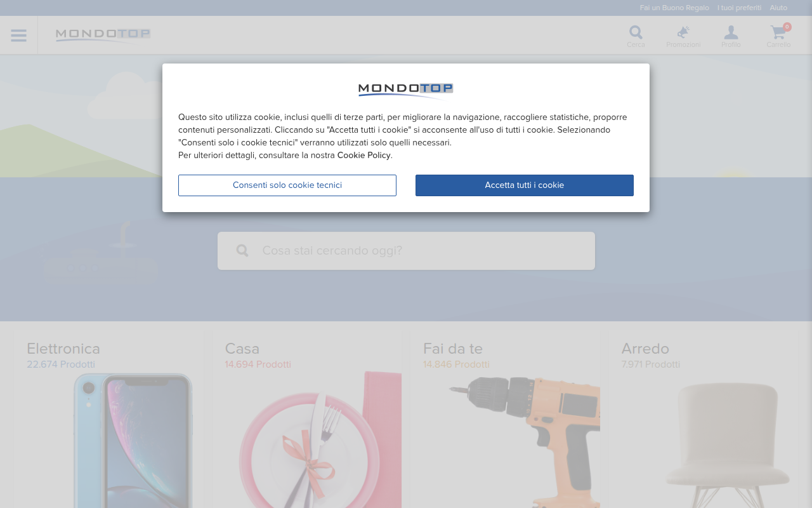
Task: Click the 'Cosa stai cercando oggi?' search field
Action: (x=406, y=251)
